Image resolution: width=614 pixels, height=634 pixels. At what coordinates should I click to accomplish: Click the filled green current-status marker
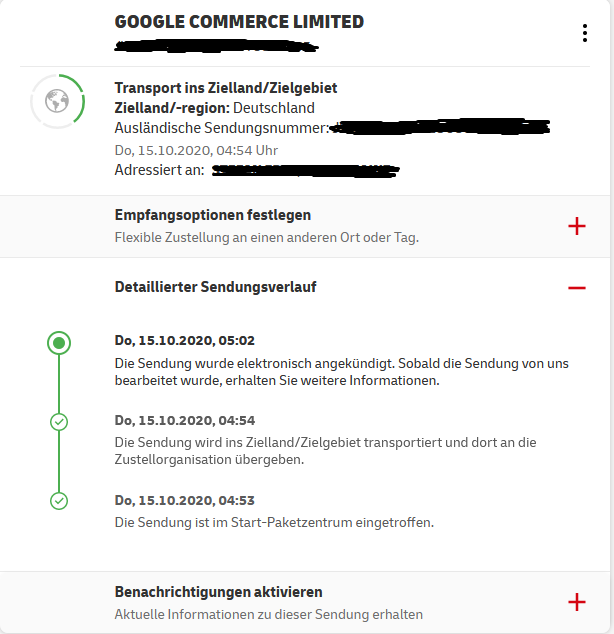pyautogui.click(x=59, y=343)
